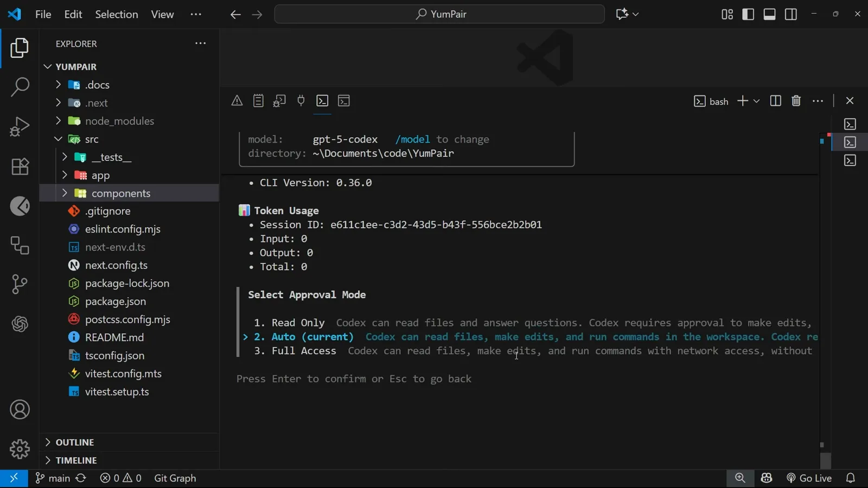Open the View menu
Viewport: 868px width, 488px height.
pyautogui.click(x=162, y=14)
